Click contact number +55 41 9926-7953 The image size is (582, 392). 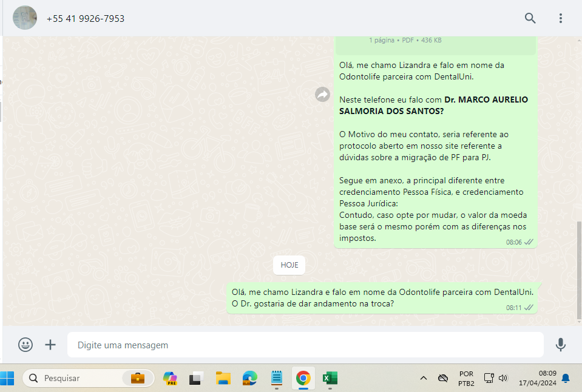[86, 19]
